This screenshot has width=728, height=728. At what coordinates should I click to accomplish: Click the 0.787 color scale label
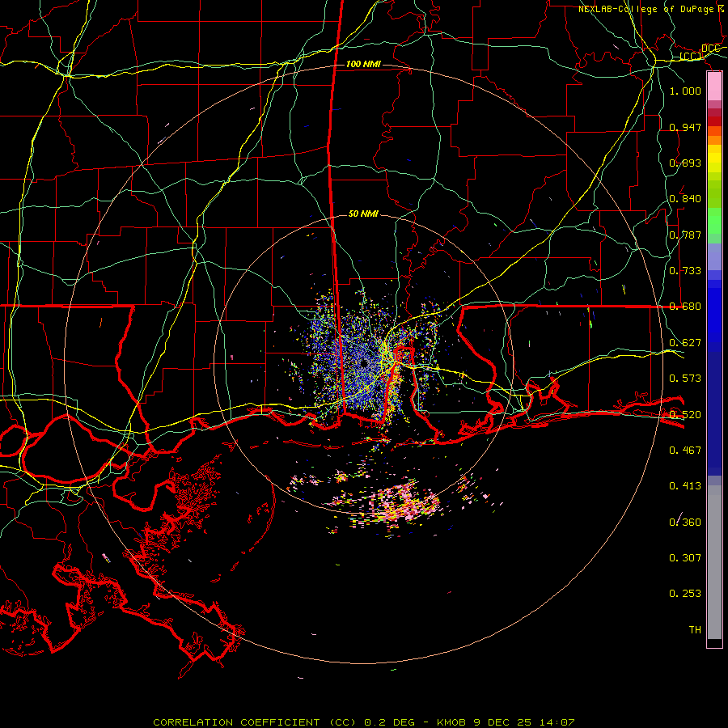(685, 235)
